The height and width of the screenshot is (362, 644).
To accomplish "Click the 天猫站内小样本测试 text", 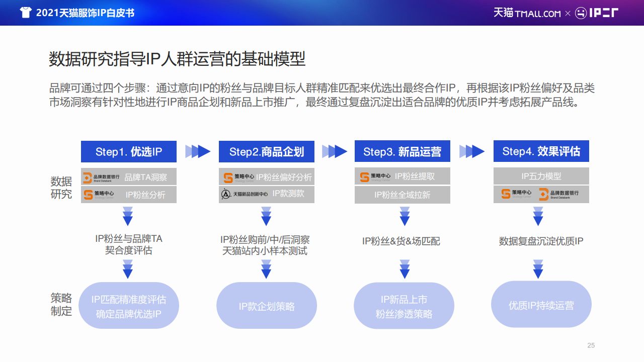I will 265,250.
